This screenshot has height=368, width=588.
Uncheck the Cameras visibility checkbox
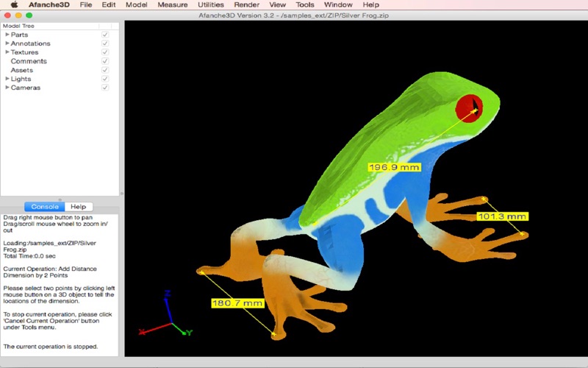click(105, 88)
